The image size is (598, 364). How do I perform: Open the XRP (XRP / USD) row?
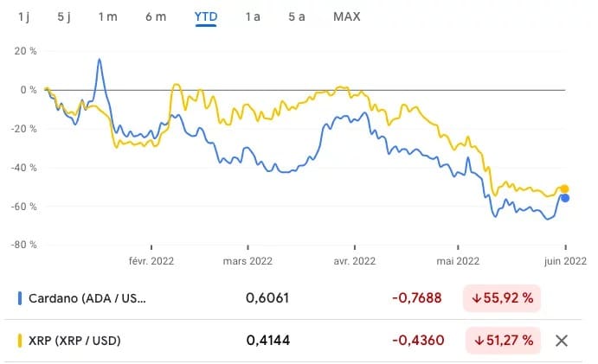click(74, 341)
